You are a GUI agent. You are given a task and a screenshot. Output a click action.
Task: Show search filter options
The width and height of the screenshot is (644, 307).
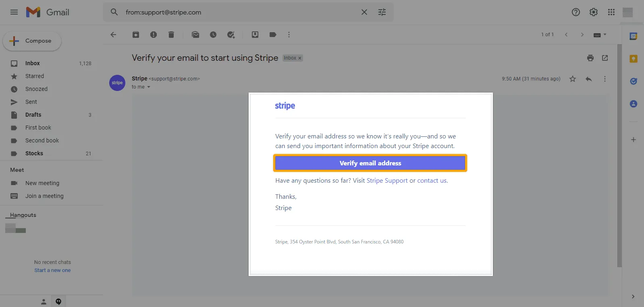point(382,12)
